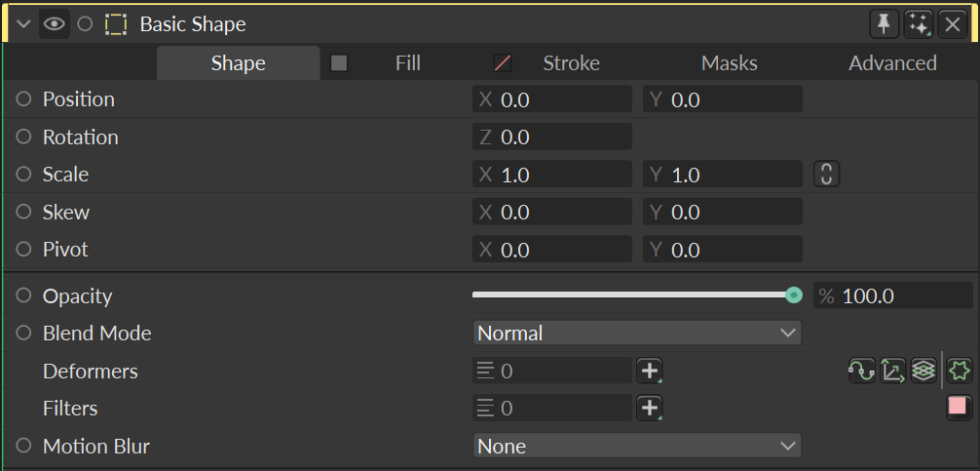This screenshot has width=980, height=471.
Task: Switch to the Stroke tab
Action: 571,63
